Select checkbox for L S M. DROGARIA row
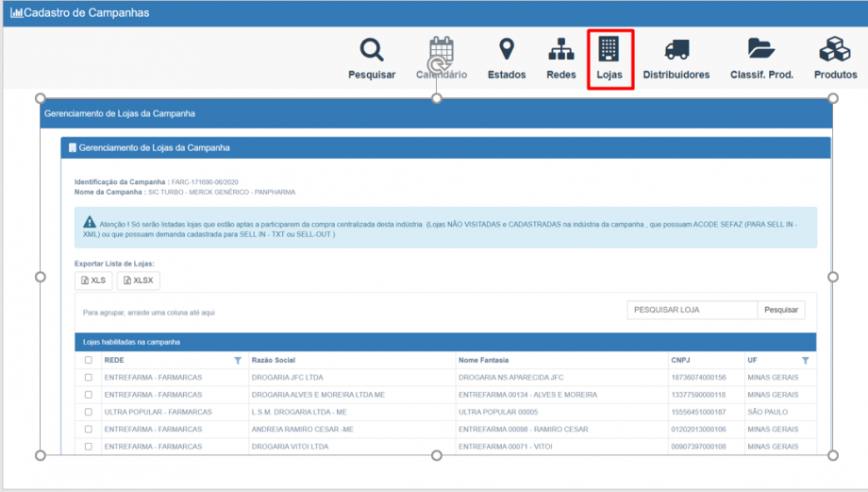Image resolution: width=868 pixels, height=492 pixels. pyautogui.click(x=89, y=413)
